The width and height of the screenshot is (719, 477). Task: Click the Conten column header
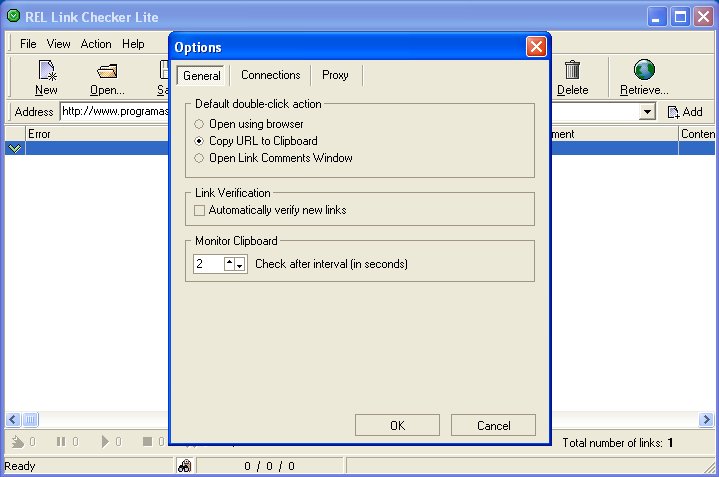click(x=697, y=134)
